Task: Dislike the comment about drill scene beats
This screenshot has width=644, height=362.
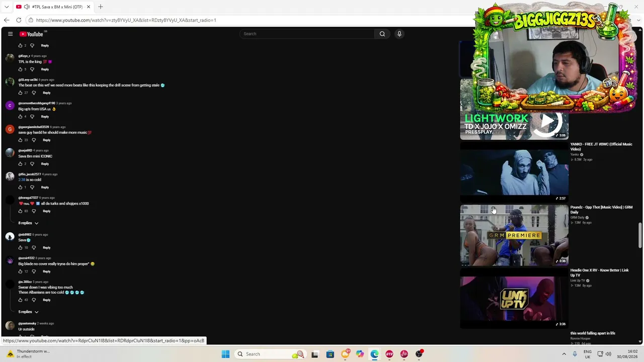Action: [34, 93]
